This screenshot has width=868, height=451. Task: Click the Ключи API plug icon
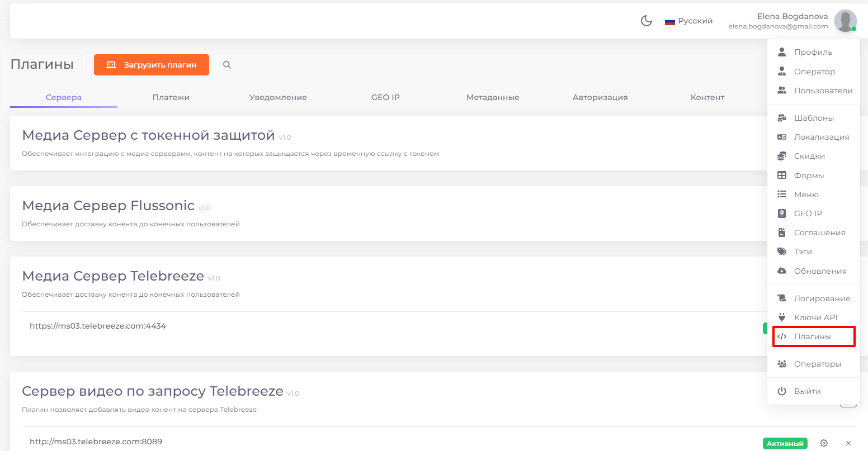pos(782,317)
